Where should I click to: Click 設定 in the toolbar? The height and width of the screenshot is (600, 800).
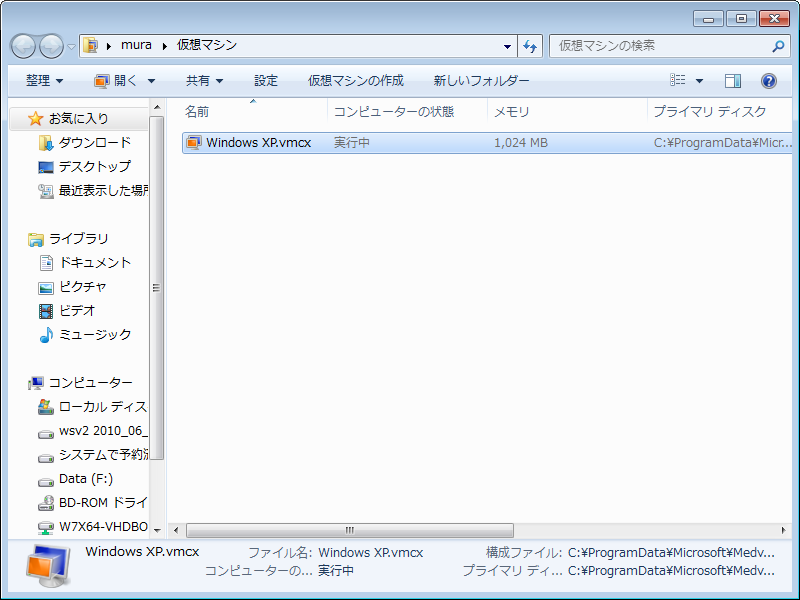tap(266, 81)
